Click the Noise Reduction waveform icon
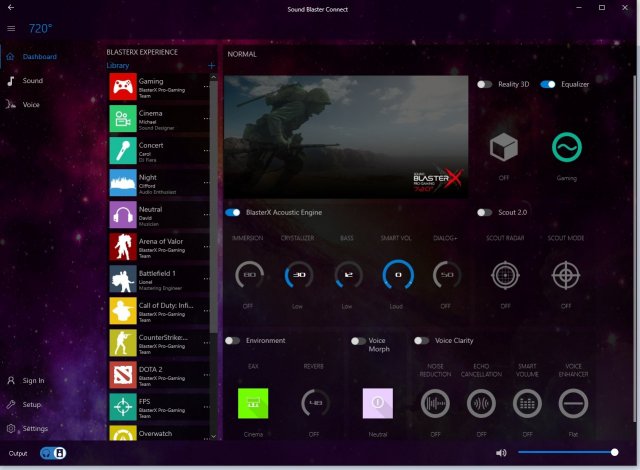This screenshot has width=640, height=470. point(435,403)
